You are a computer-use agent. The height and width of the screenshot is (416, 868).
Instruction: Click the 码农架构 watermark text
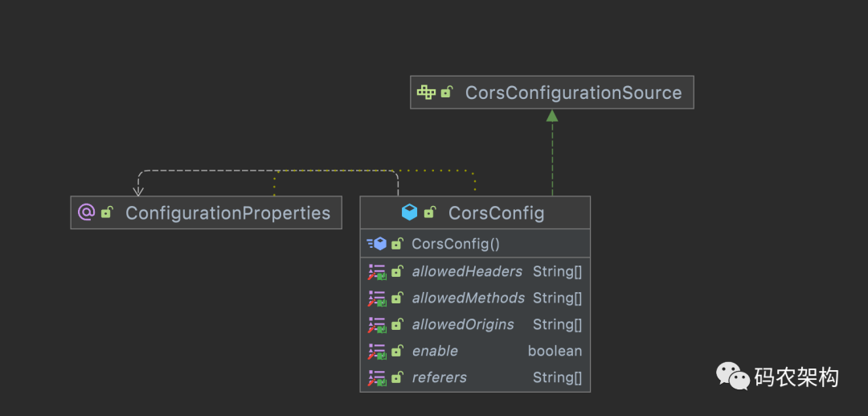[x=796, y=377]
